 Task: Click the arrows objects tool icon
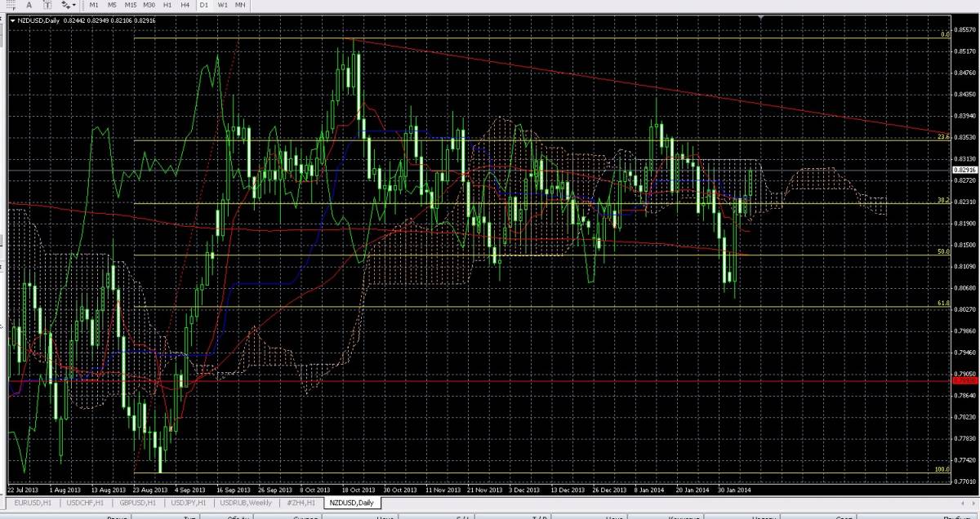pyautogui.click(x=65, y=5)
